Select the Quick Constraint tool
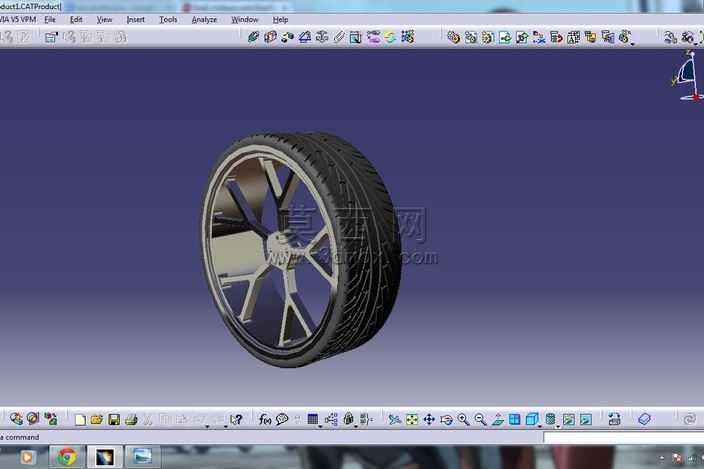 (x=356, y=37)
